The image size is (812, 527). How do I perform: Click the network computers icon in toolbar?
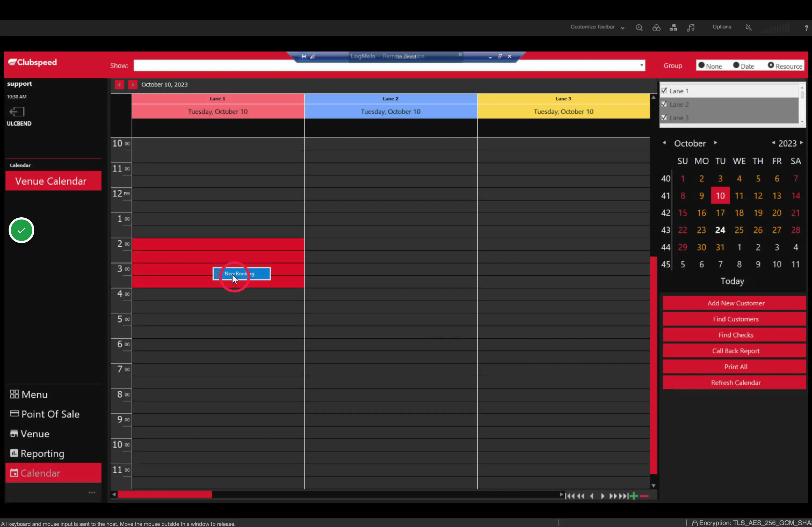point(673,28)
